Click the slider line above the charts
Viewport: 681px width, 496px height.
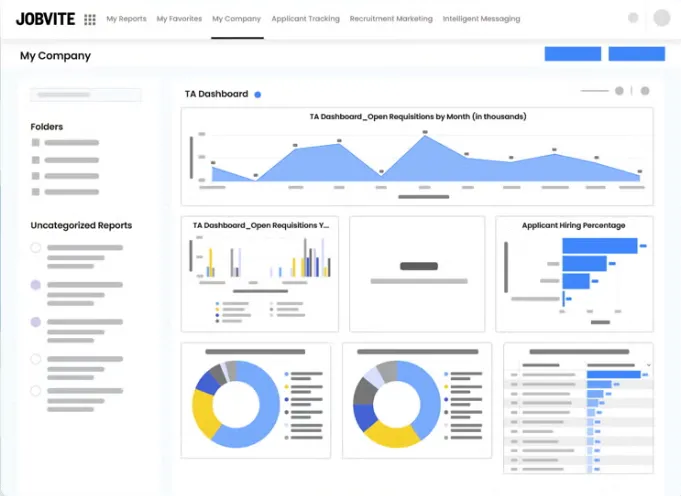[594, 91]
